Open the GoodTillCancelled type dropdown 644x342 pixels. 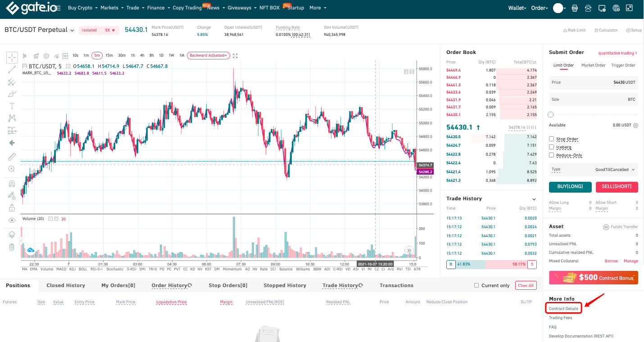pyautogui.click(x=593, y=170)
